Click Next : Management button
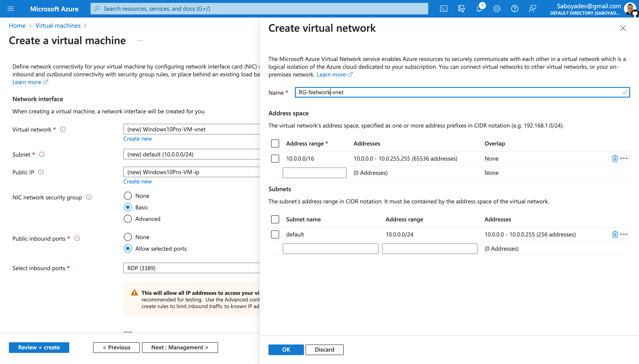 [x=180, y=347]
